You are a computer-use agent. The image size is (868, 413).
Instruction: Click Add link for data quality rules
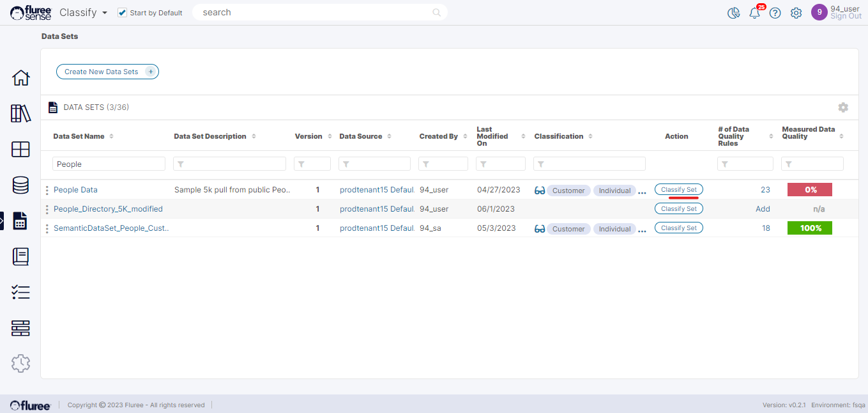click(x=763, y=209)
